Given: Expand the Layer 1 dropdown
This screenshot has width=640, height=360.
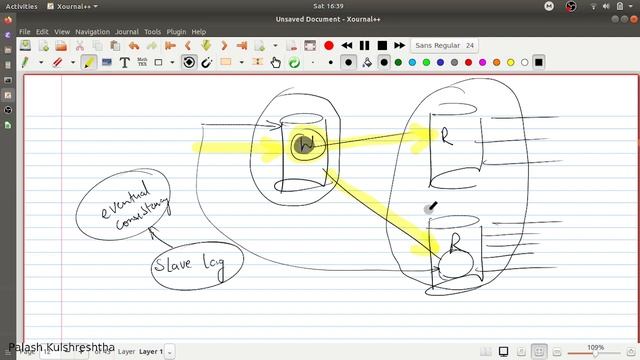Looking at the screenshot, I should [x=169, y=351].
